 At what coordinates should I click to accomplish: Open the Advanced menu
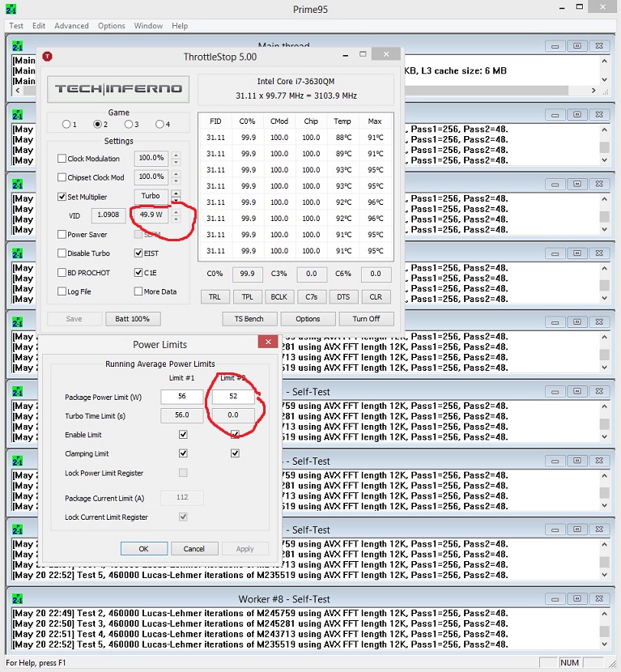pyautogui.click(x=71, y=26)
